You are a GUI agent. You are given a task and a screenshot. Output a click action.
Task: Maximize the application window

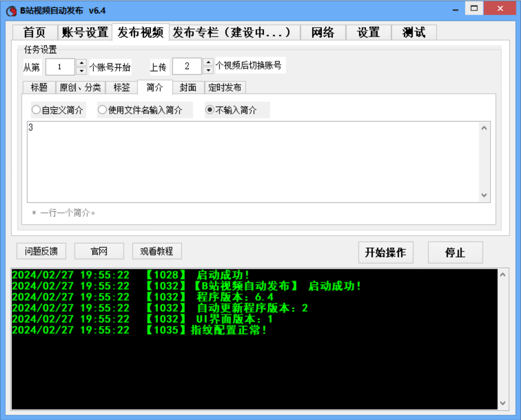pyautogui.click(x=474, y=8)
